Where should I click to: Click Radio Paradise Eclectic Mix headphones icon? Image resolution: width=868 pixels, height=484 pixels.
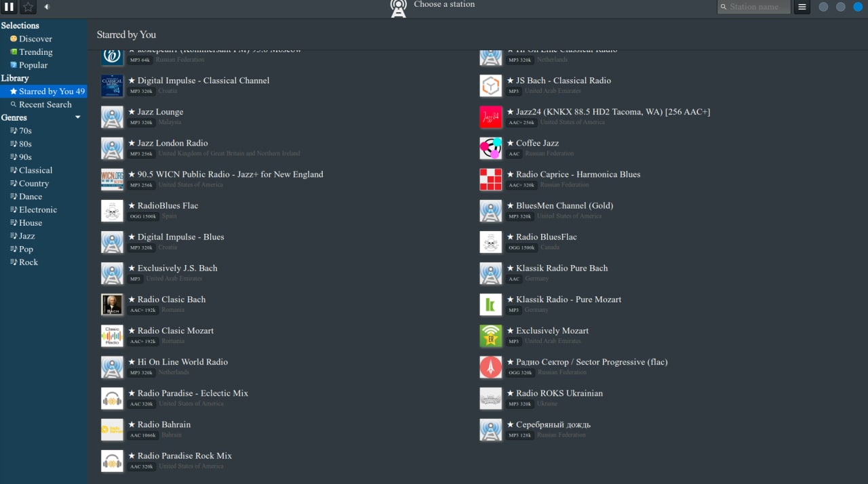113,399
